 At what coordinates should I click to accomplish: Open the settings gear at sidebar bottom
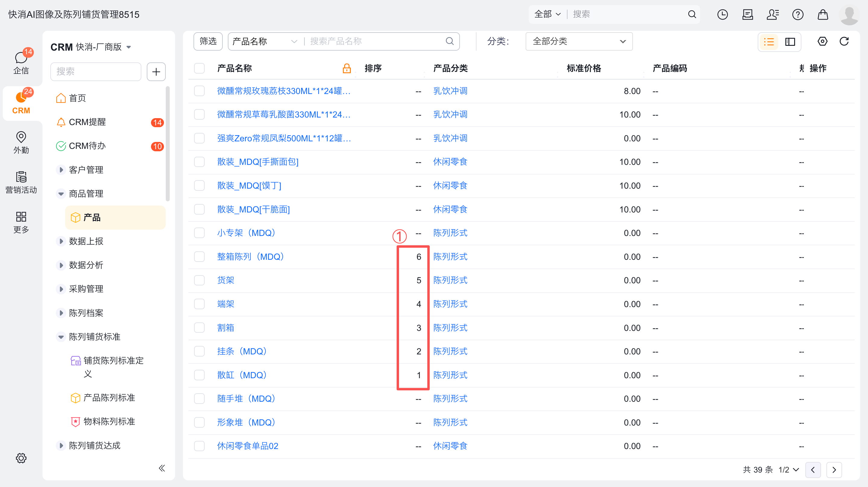pyautogui.click(x=21, y=458)
